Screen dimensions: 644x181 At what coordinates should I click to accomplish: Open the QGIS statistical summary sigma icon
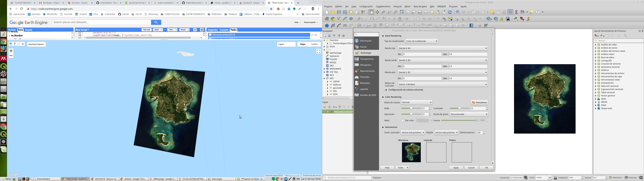click(x=517, y=12)
